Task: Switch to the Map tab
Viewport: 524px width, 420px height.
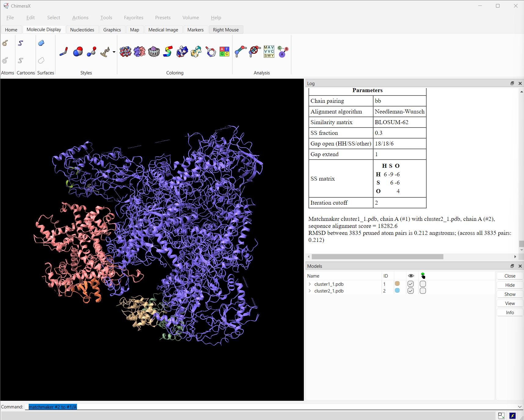Action: tap(134, 30)
